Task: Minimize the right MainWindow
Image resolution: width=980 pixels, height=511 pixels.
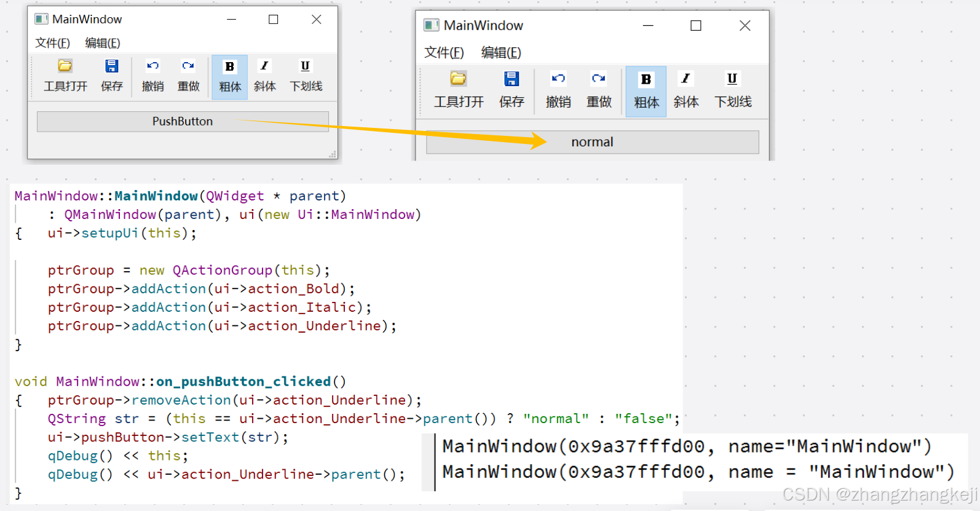Action: 648,25
